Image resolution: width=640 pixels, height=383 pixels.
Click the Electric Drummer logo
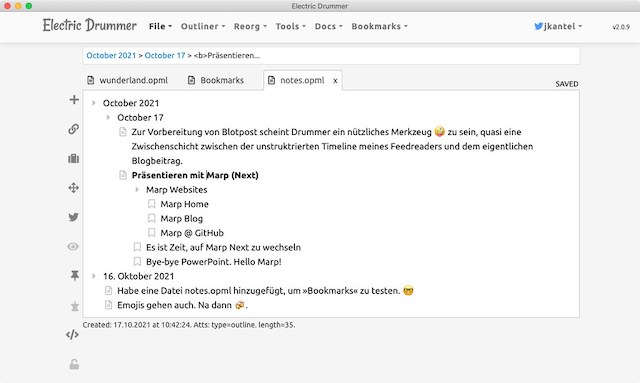[90, 25]
